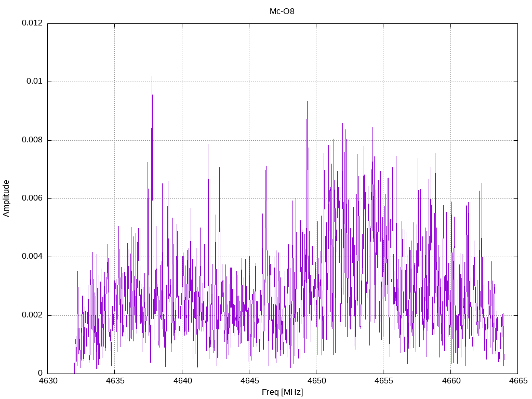Image resolution: width=532 pixels, height=399 pixels.
Task: Click the 0 y-axis tick label
Action: click(x=41, y=373)
